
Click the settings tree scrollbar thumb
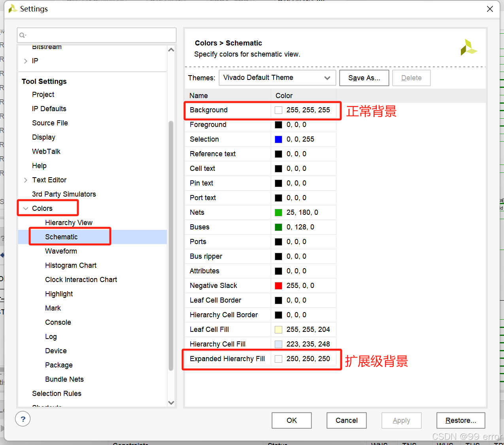point(171,245)
